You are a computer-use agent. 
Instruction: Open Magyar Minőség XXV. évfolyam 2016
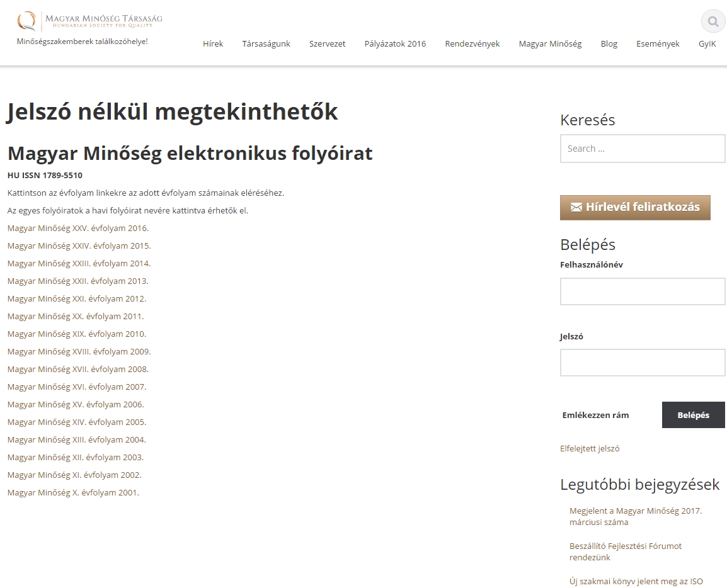pos(78,228)
